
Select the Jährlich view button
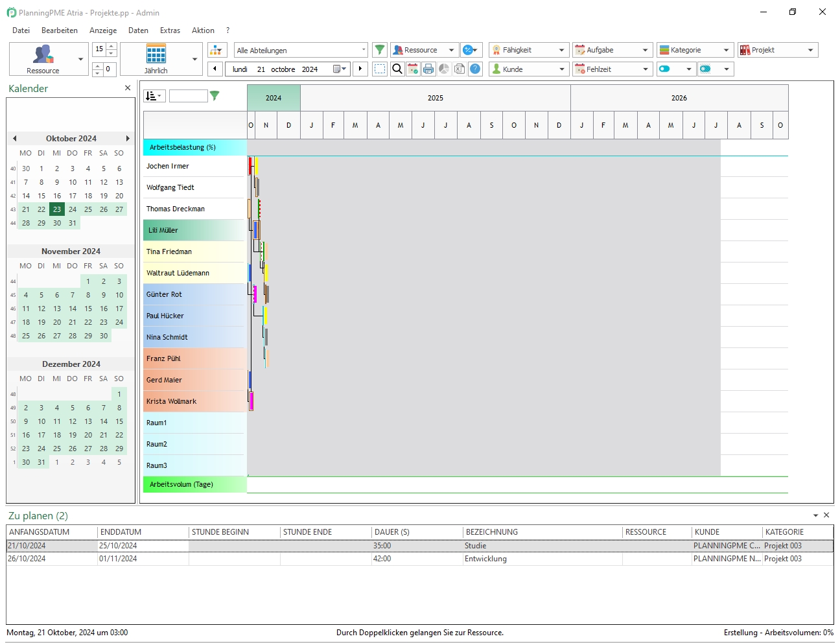156,58
